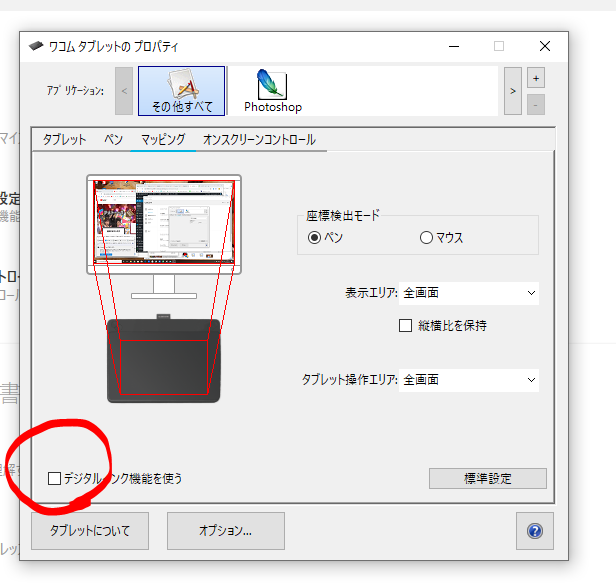Select the Photoshop application icon
616x584 pixels.
click(x=272, y=91)
